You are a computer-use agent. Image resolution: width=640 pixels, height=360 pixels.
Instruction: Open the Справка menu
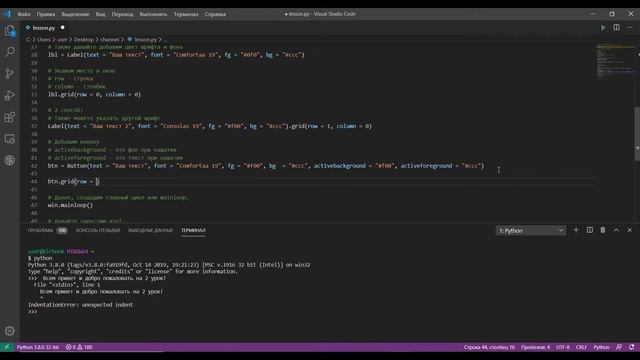pyautogui.click(x=215, y=14)
